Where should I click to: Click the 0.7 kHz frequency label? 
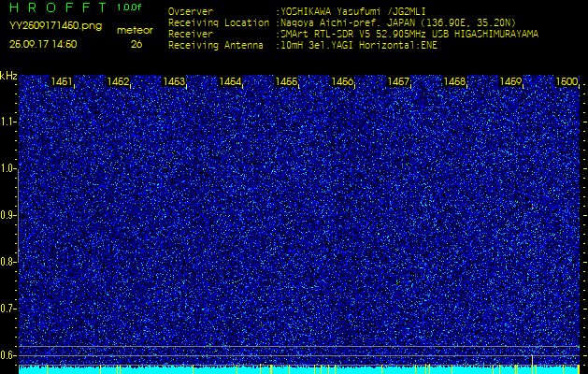pyautogui.click(x=7, y=309)
